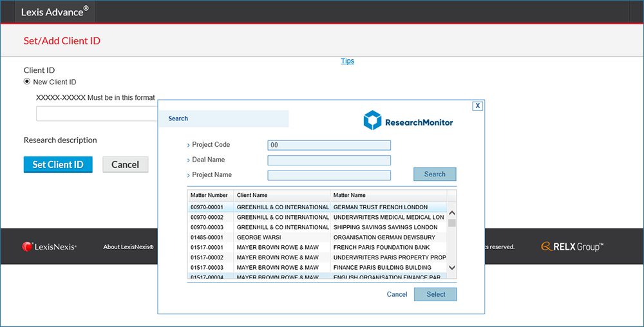Click the Deal Name label
The width and height of the screenshot is (644, 327).
(x=209, y=160)
